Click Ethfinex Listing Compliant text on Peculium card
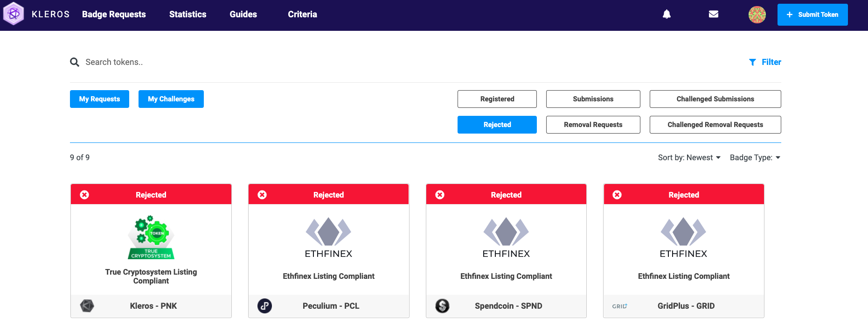Screen dimensions: 868x326 point(328,276)
